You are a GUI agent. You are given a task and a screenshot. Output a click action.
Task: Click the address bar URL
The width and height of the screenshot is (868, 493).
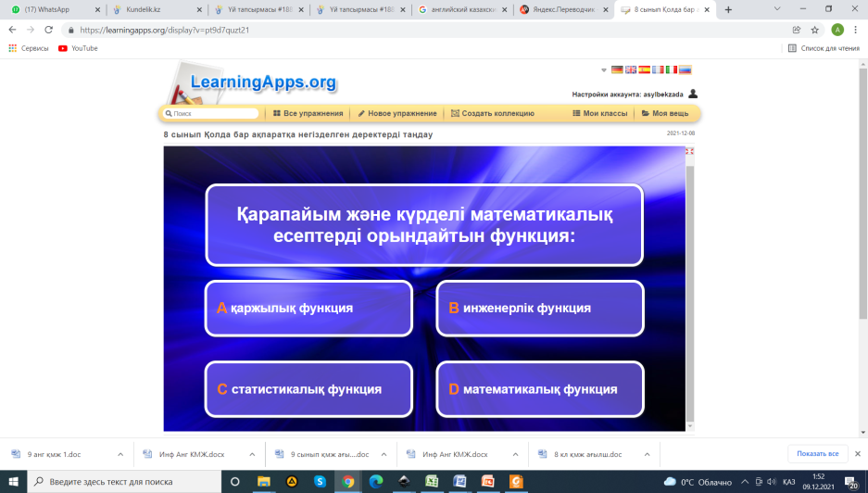pos(164,30)
